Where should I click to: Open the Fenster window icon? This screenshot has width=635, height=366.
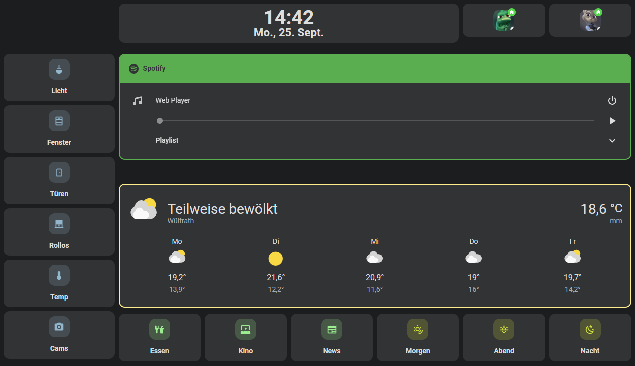59,121
